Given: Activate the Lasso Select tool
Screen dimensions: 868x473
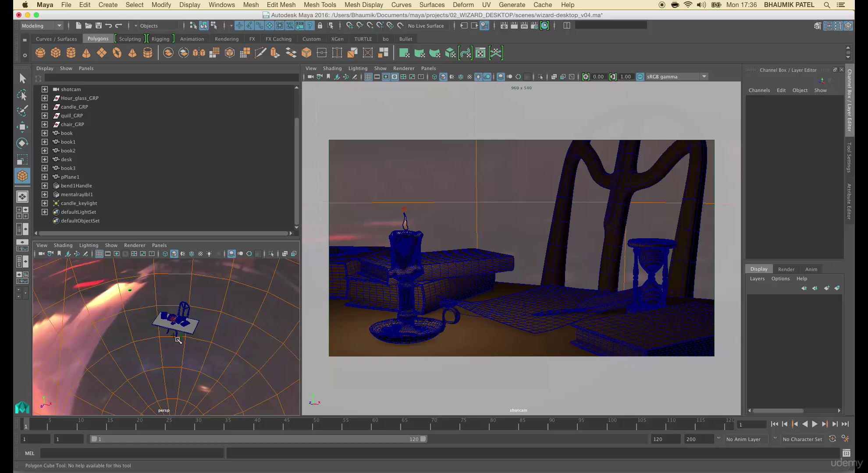Looking at the screenshot, I should tap(22, 95).
